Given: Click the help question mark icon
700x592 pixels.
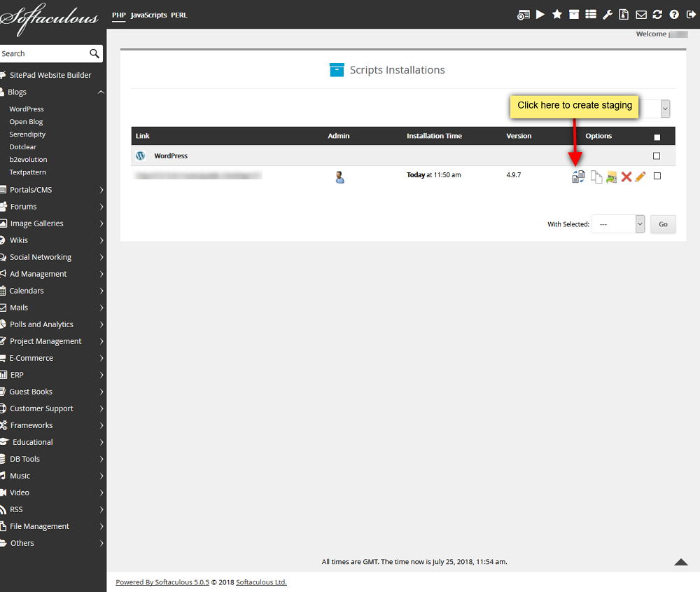Looking at the screenshot, I should [x=674, y=15].
